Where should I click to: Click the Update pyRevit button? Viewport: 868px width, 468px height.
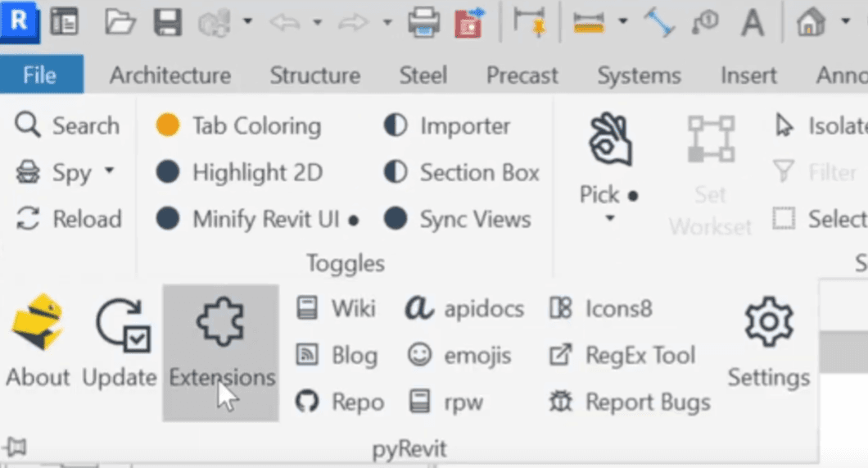[x=120, y=343]
